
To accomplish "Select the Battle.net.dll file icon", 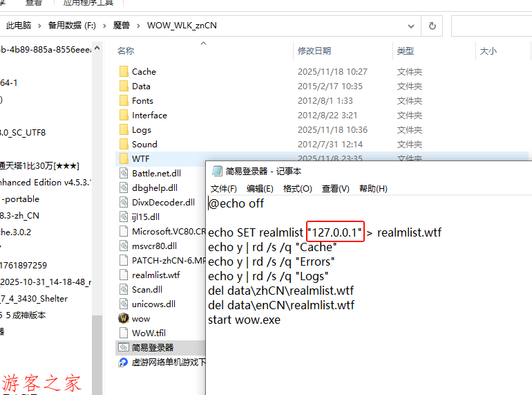I will 124,174.
